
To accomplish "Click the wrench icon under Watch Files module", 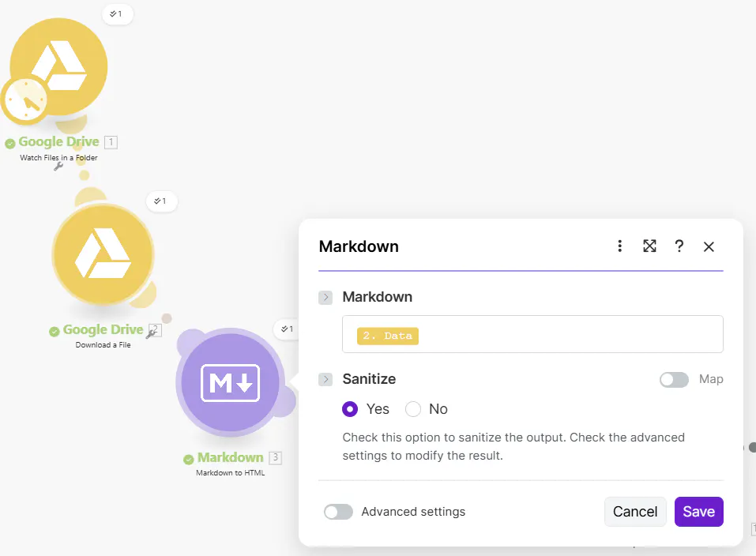I will point(58,167).
